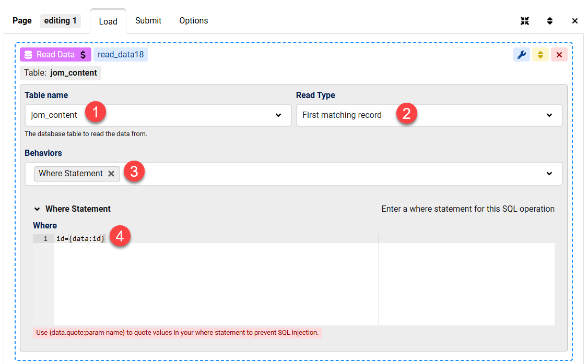Remove the Where Statement behavior tag

(111, 174)
